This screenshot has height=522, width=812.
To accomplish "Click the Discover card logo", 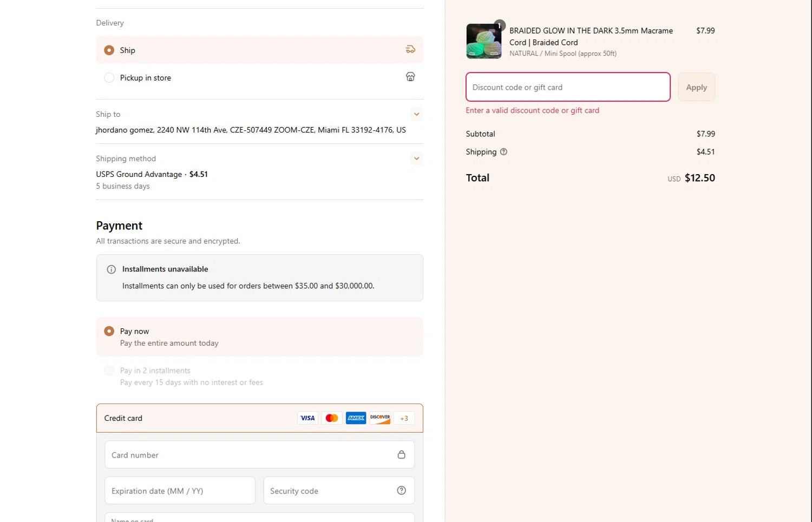I will [380, 418].
